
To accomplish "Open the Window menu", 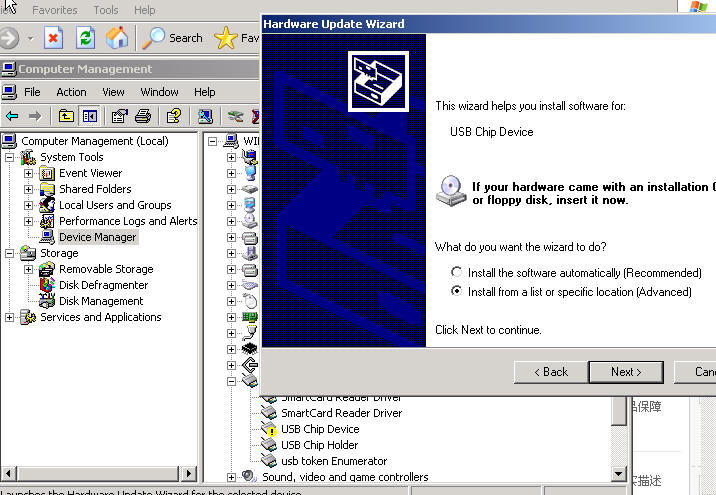I will 159,92.
